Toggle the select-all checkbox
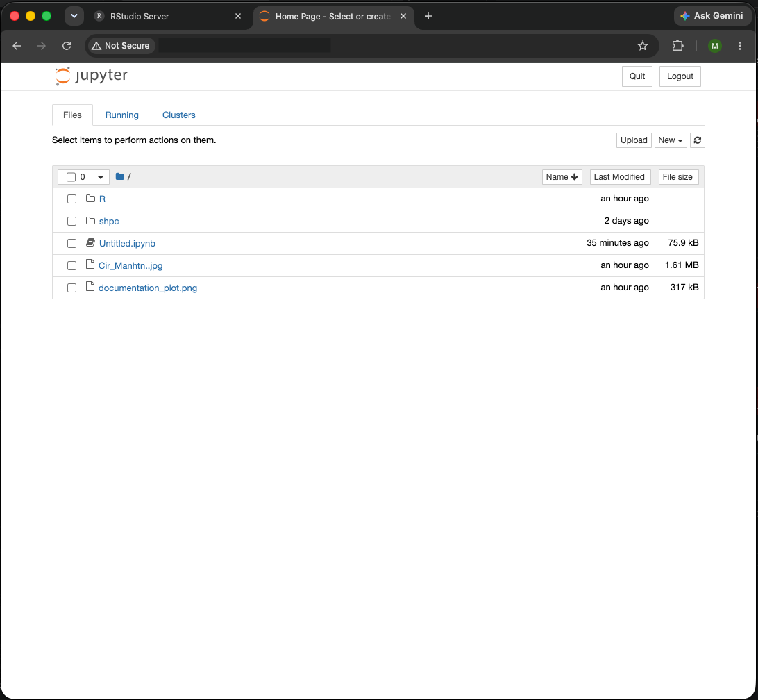This screenshot has width=758, height=700. click(71, 177)
